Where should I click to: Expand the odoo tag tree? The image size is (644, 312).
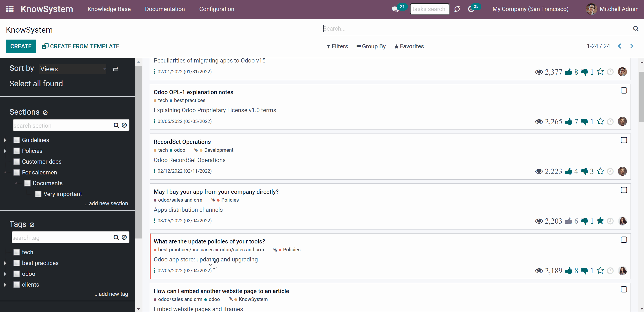pyautogui.click(x=5, y=274)
